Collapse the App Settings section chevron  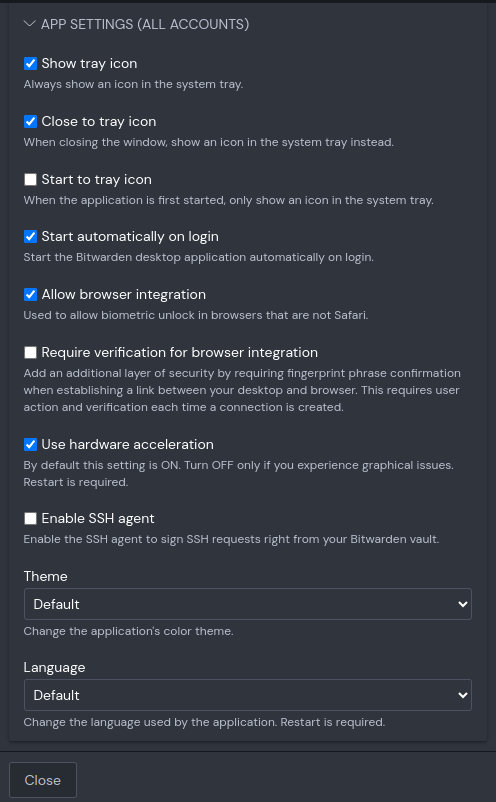pos(30,24)
